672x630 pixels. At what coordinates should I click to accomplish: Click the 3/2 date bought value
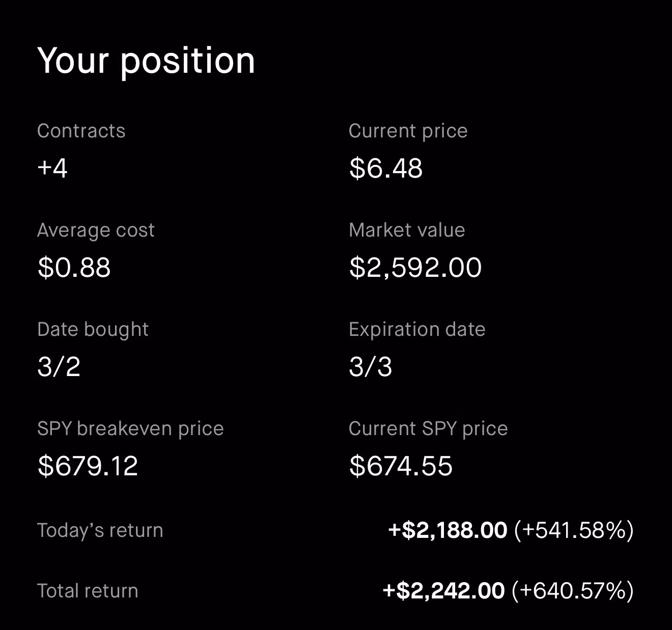(59, 366)
